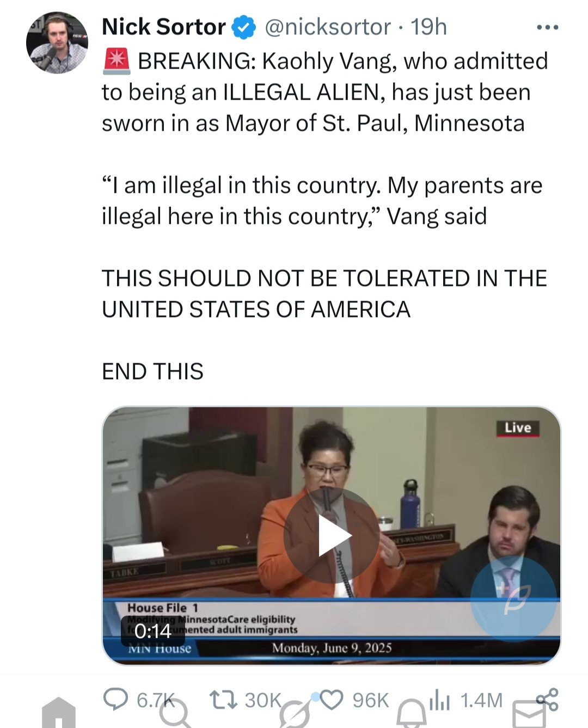This screenshot has width=588, height=728.
Task: Open the notifications bell tab
Action: coord(412,714)
